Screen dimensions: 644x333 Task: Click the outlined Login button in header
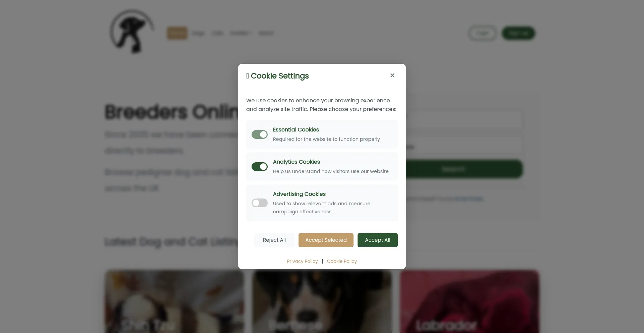(483, 33)
